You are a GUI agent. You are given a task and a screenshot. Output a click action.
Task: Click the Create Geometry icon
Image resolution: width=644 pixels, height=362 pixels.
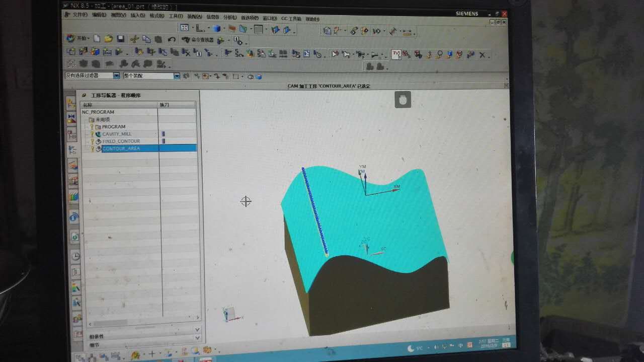coord(95,51)
